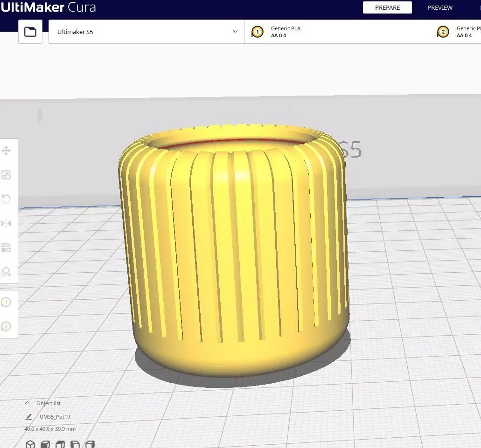Screen dimensions: 481x448
Task: Select the Per Model Settings tool
Action: pos(6,247)
